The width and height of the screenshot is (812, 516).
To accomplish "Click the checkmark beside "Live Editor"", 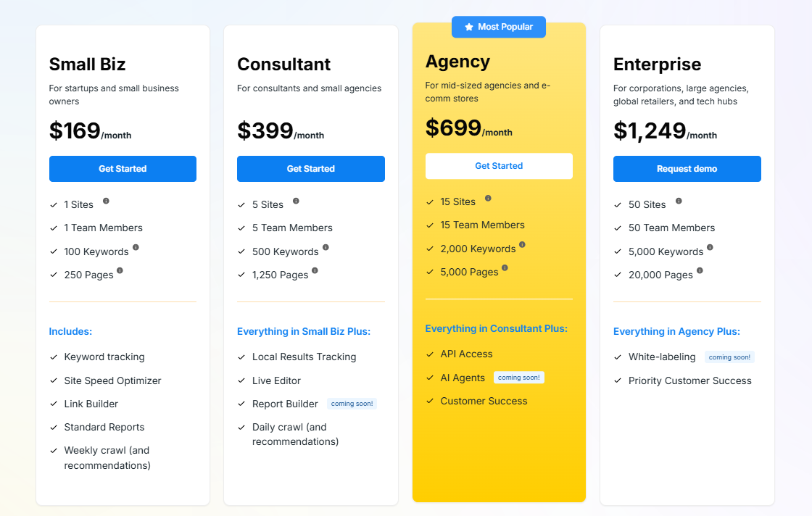I will coord(241,380).
